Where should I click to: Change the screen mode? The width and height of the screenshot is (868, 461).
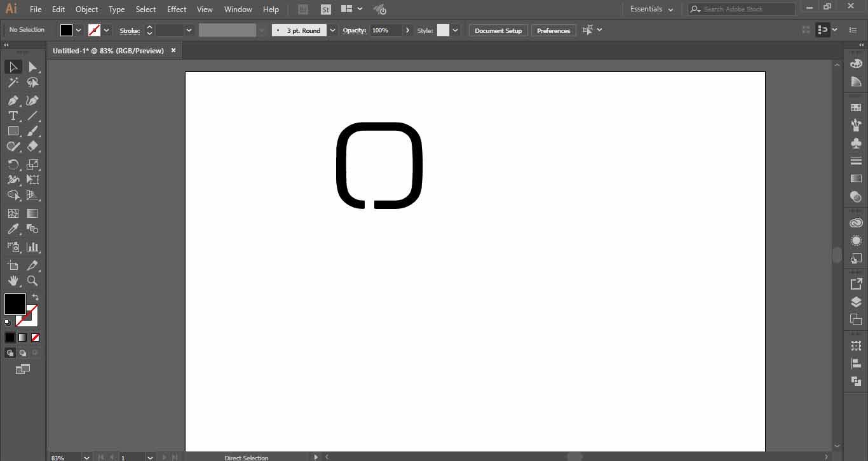(23, 369)
